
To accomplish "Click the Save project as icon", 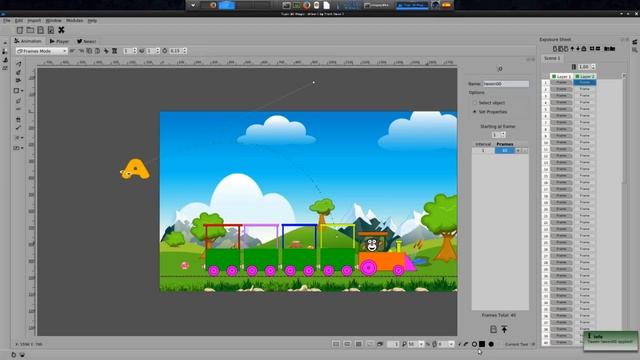I will click(51, 30).
